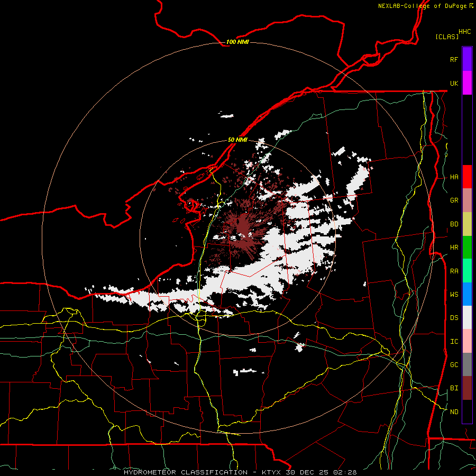Click the WS legend label

click(454, 295)
